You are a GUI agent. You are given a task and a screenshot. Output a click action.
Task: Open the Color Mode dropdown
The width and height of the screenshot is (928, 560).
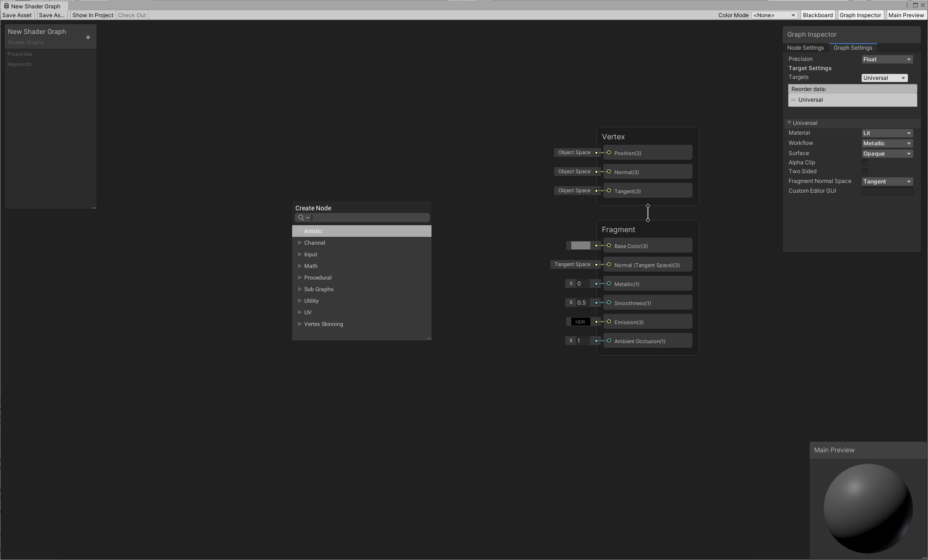tap(774, 15)
